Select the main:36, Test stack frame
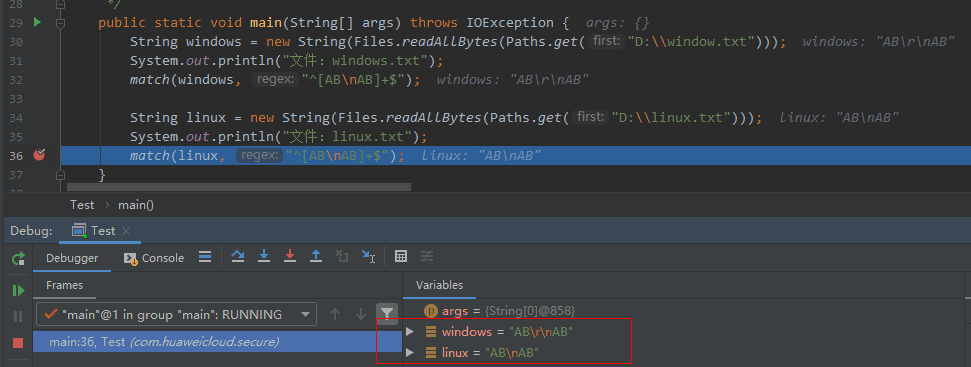The height and width of the screenshot is (367, 971). [x=217, y=342]
